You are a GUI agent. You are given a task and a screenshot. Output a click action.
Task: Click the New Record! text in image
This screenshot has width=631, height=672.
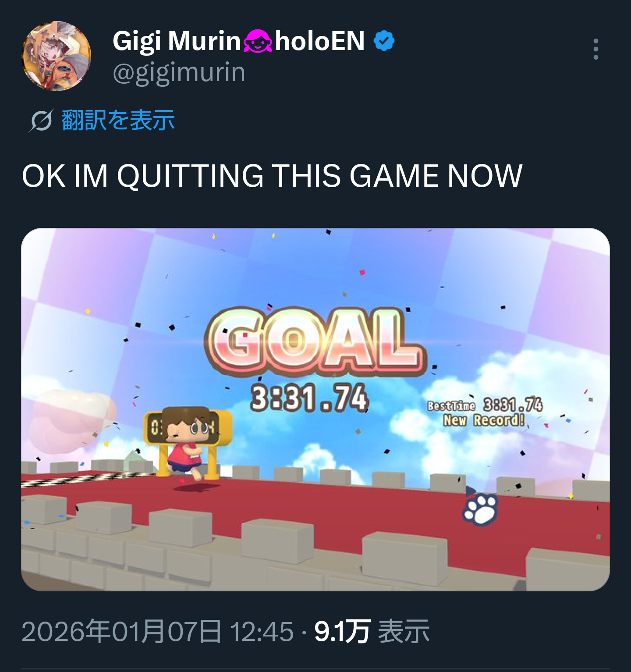click(484, 420)
